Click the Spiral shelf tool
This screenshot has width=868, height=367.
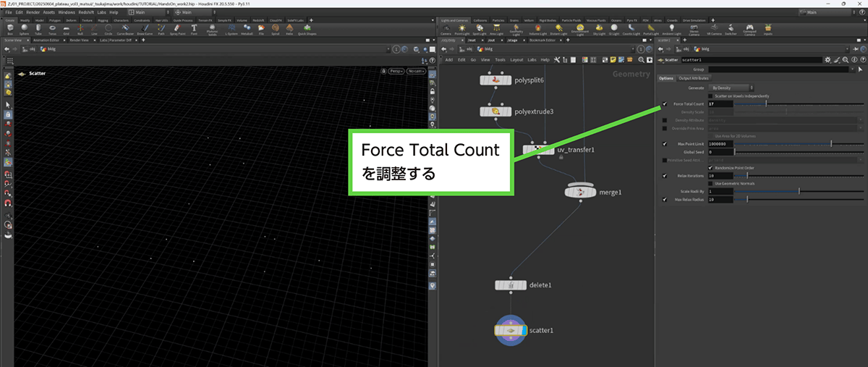coord(276,29)
